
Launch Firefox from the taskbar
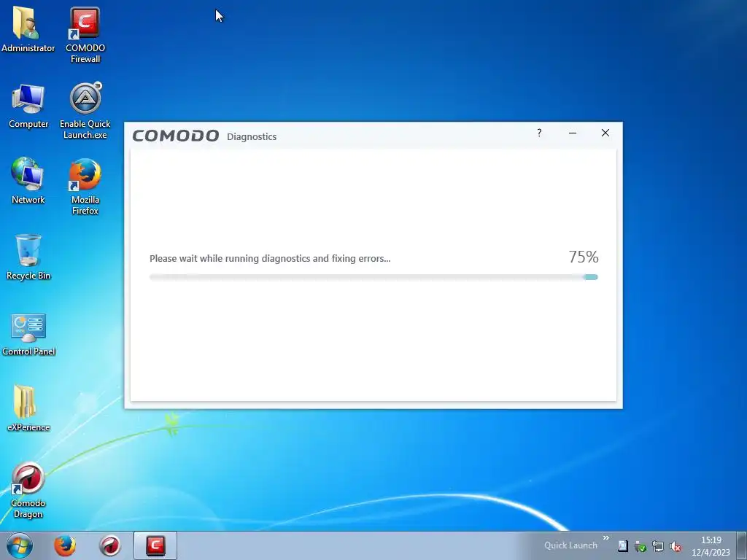tap(64, 545)
